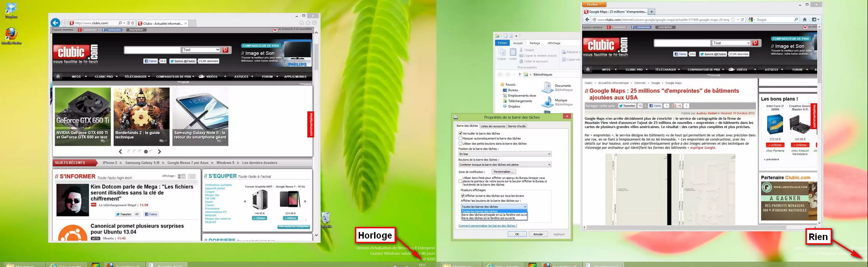Image resolution: width=868 pixels, height=267 pixels.
Task: Open Internet Explorer tools gear icon
Action: (x=314, y=22)
